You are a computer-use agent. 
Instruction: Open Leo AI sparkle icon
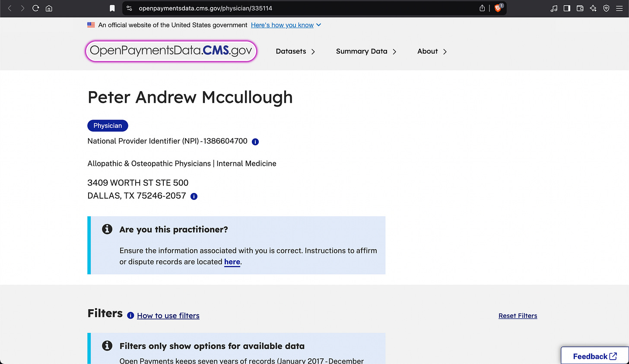(593, 8)
